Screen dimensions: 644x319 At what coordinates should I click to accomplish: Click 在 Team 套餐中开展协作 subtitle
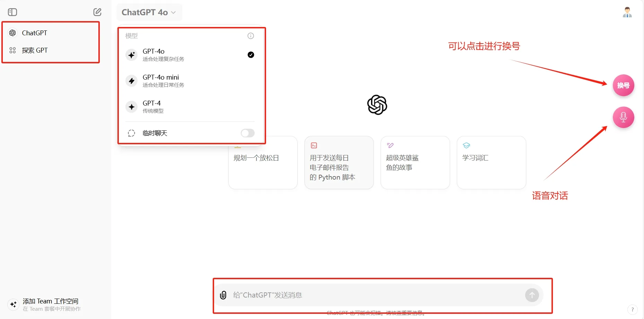pos(52,309)
